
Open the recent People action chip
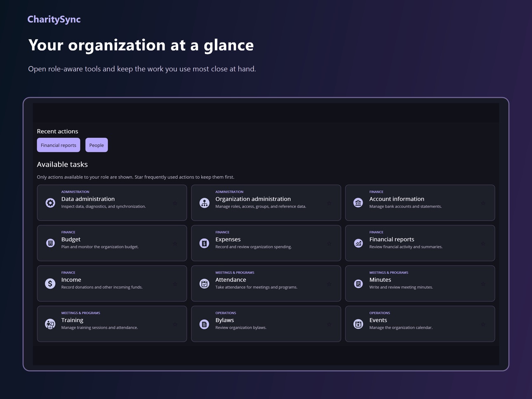(97, 145)
